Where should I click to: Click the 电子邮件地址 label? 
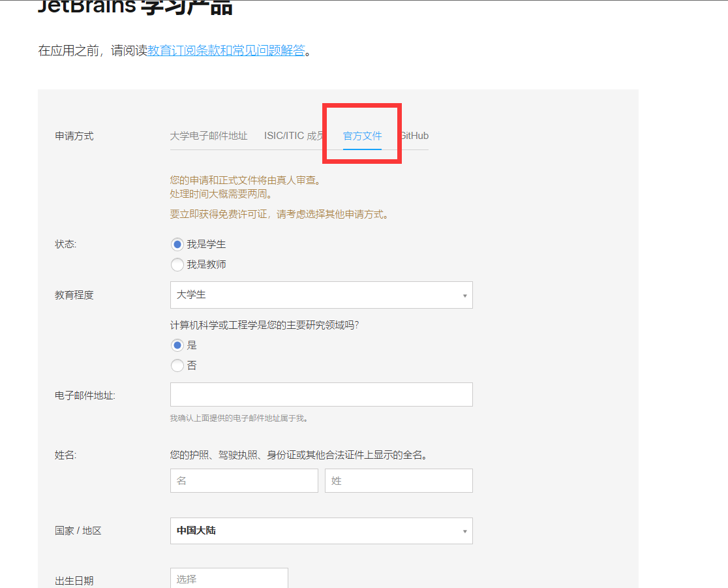[85, 395]
